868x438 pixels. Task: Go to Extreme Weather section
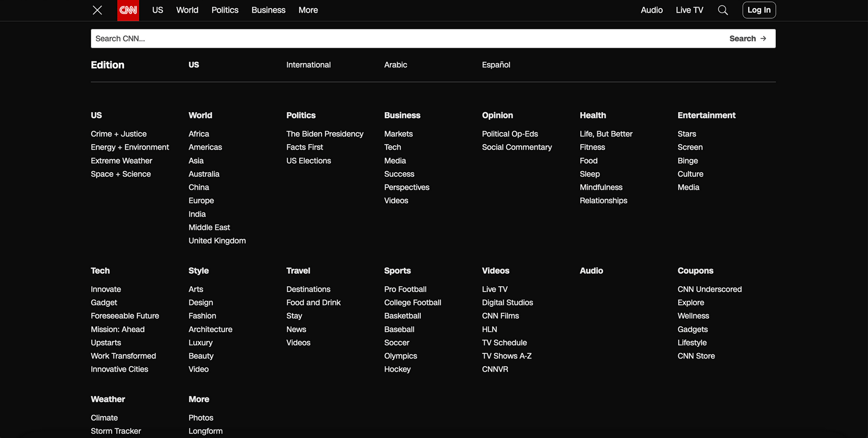[121, 160]
